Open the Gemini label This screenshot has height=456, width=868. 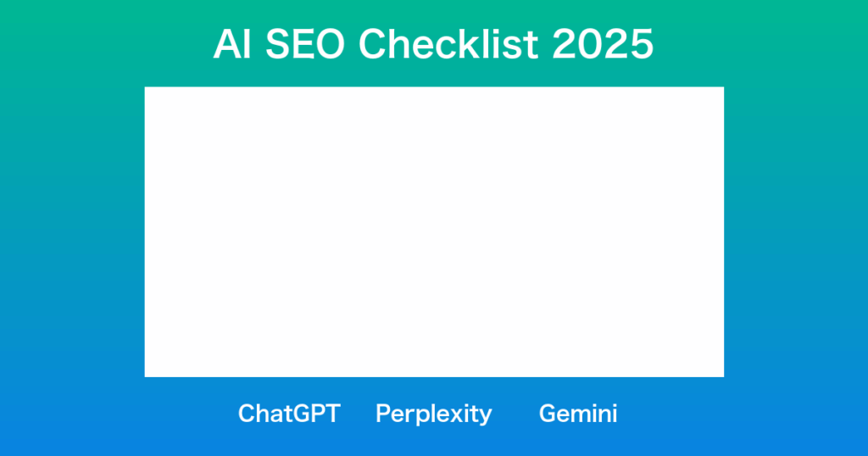[578, 414]
